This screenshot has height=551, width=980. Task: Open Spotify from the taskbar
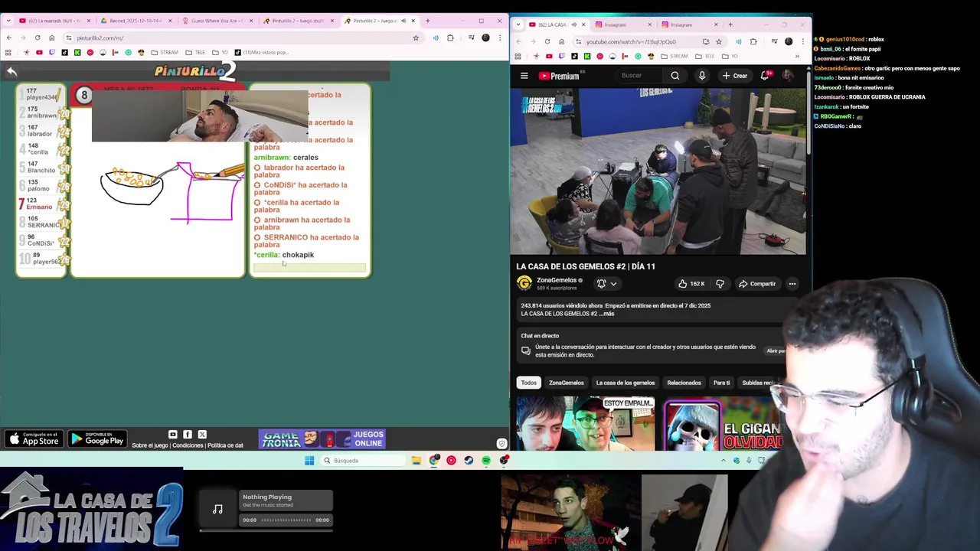tap(486, 461)
